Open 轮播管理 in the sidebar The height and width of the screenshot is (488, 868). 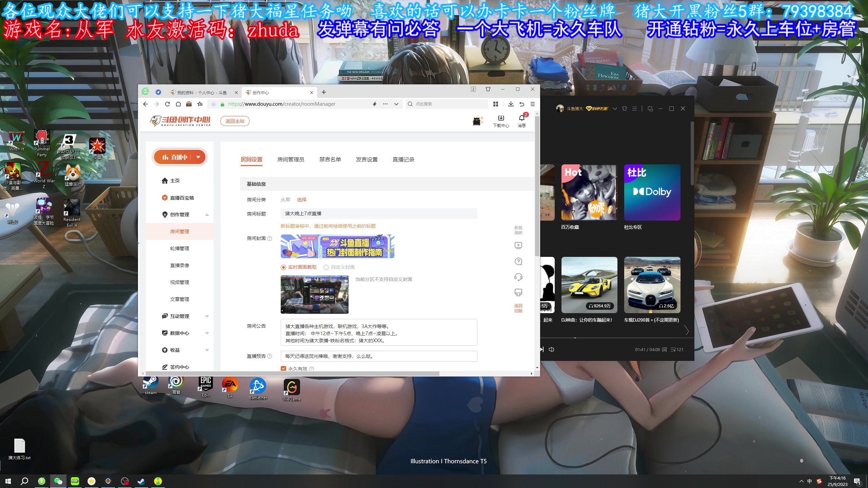pos(180,248)
